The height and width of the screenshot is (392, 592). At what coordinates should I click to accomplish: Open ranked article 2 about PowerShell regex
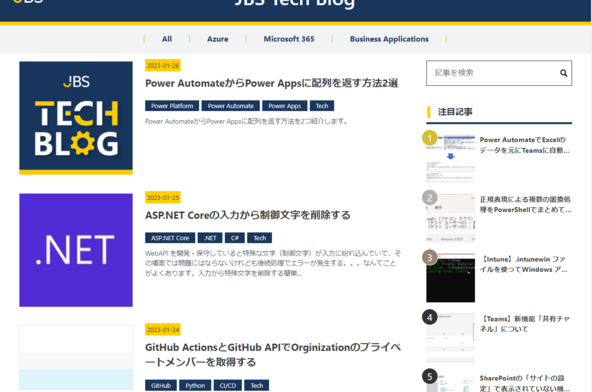pos(525,204)
